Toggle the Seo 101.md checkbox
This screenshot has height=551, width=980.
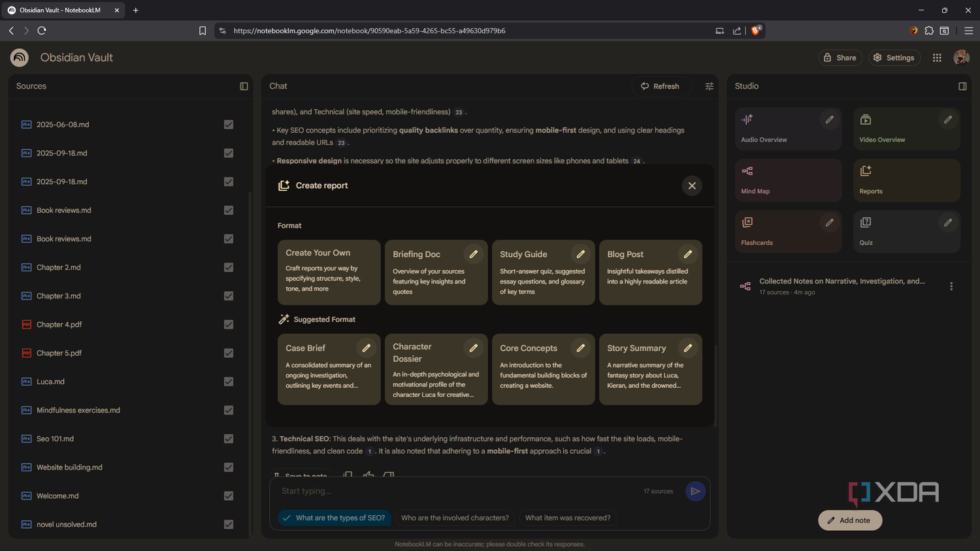pyautogui.click(x=229, y=439)
